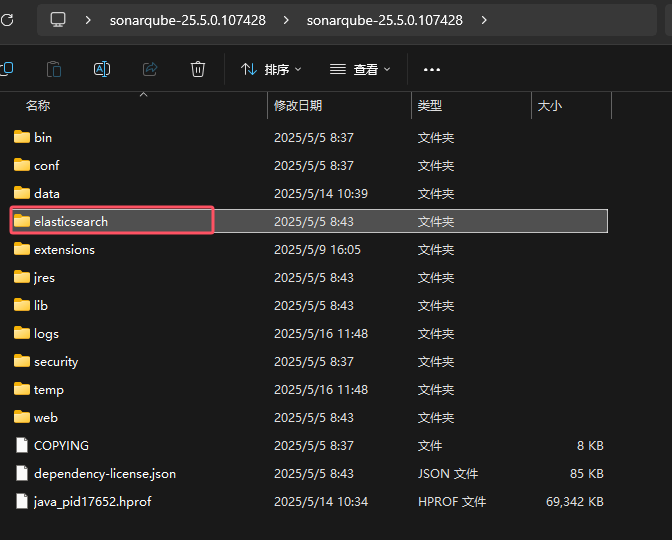Viewport: 672px width, 540px height.
Task: Click the JSON 文件 type cell
Action: click(448, 474)
